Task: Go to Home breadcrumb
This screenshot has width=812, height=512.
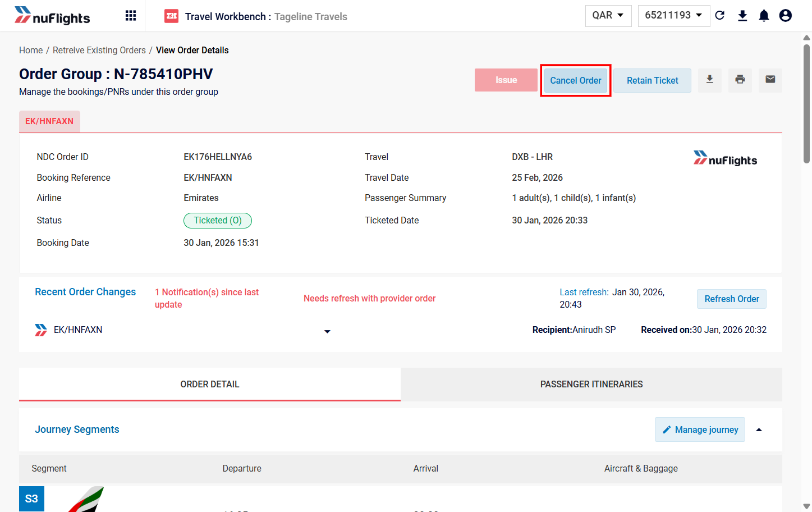Action: pos(31,51)
